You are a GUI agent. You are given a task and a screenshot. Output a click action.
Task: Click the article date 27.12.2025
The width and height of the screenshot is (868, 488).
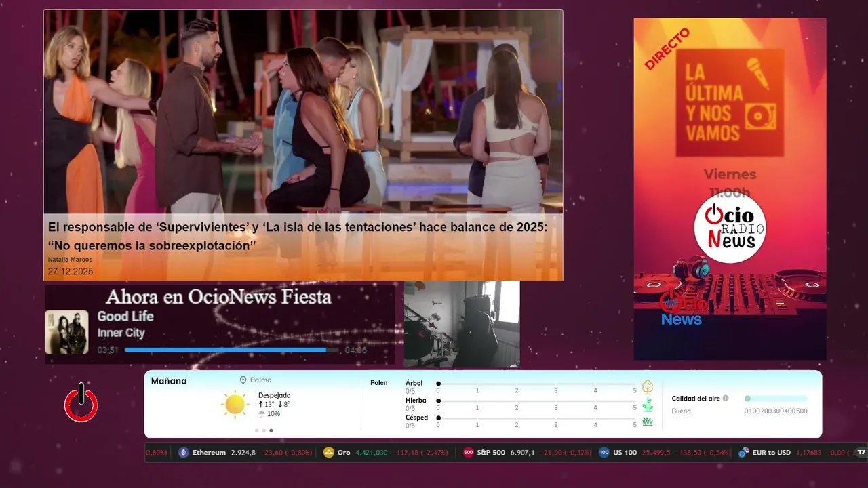tap(71, 272)
